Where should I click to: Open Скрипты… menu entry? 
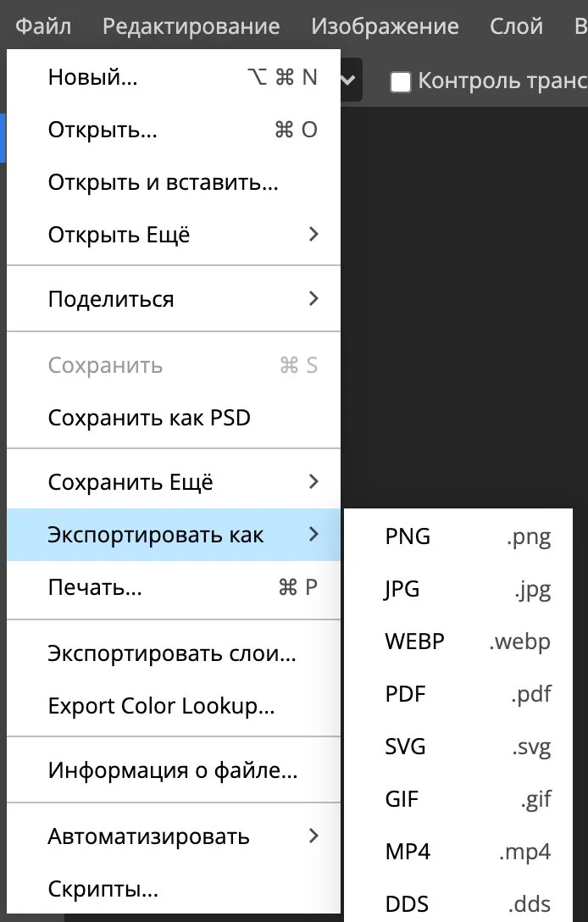[174, 888]
